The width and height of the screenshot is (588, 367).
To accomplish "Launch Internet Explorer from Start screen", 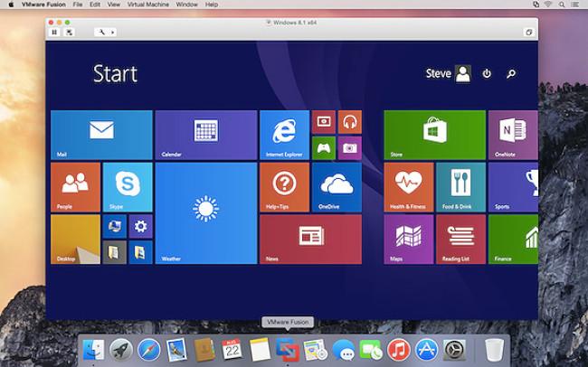I will (284, 135).
